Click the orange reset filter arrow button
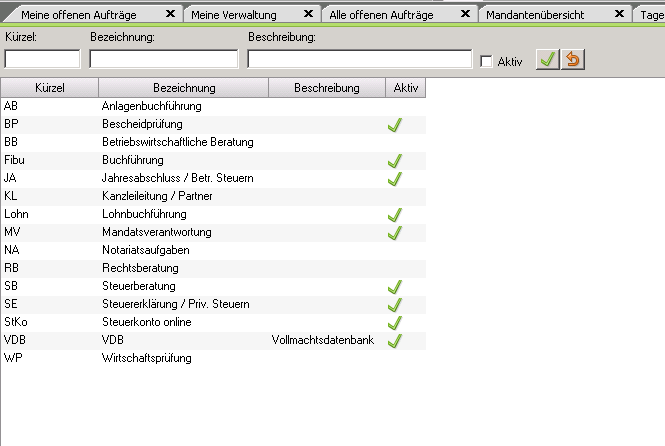The image size is (665, 446). (573, 60)
